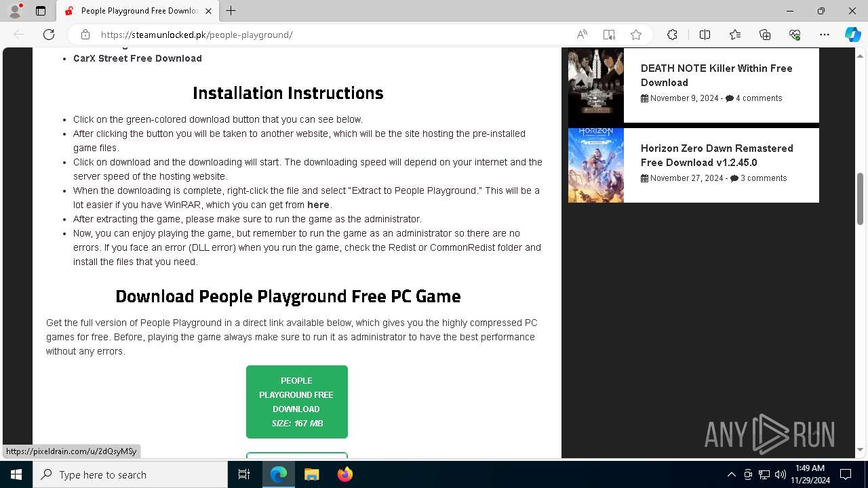This screenshot has height=488, width=868.
Task: Launch Copilot sidebar
Action: (852, 35)
